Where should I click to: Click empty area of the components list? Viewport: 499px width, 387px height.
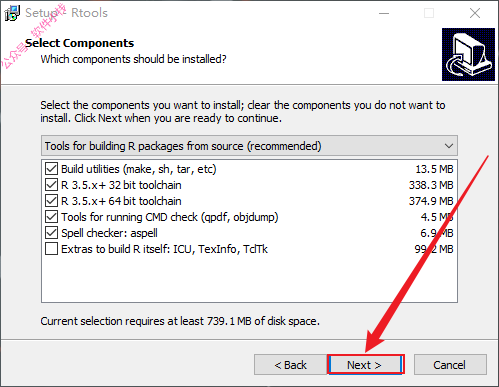249,279
